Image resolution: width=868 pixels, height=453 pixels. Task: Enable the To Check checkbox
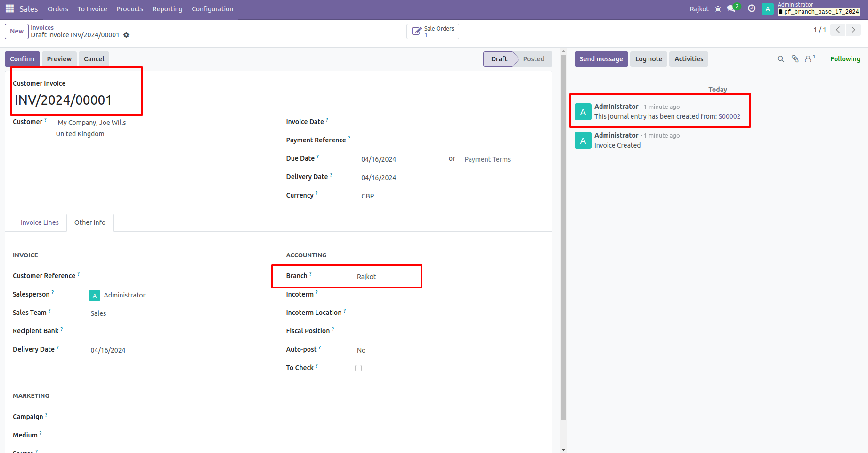(358, 368)
